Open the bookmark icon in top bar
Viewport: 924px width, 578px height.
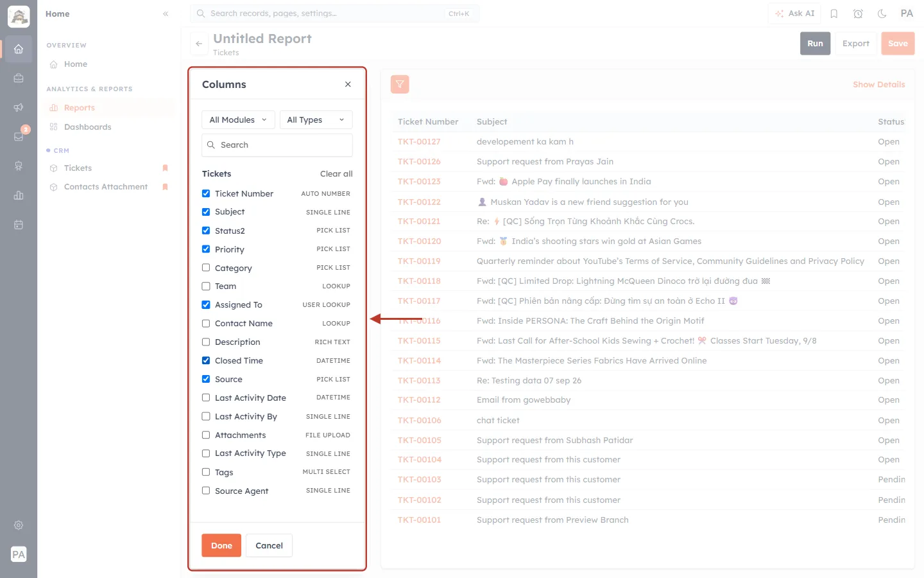pyautogui.click(x=834, y=13)
